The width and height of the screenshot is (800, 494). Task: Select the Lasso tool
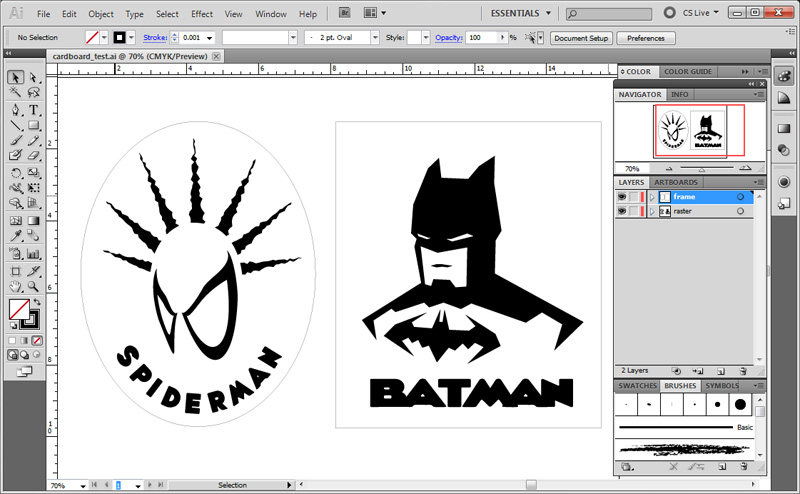pos(33,92)
